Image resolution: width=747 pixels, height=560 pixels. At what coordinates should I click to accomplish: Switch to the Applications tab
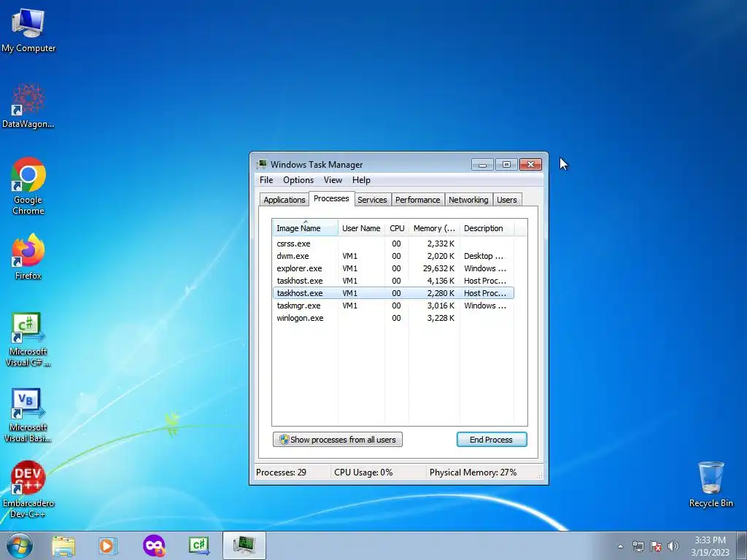[x=285, y=200]
